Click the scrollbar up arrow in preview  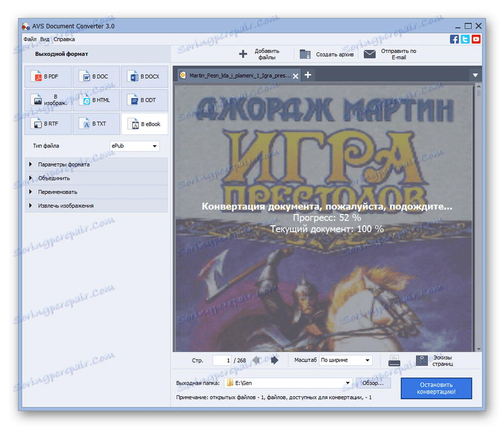click(x=479, y=86)
